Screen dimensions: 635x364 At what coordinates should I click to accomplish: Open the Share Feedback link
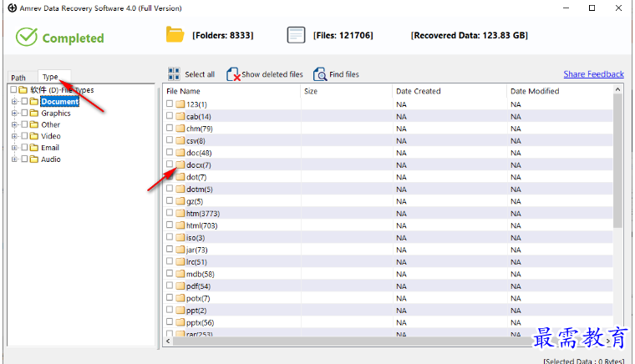coord(594,74)
